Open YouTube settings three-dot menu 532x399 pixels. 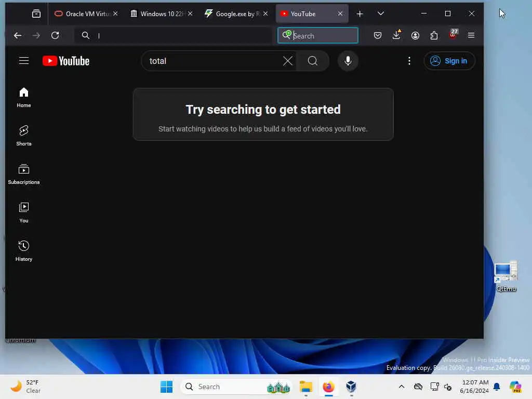409,61
